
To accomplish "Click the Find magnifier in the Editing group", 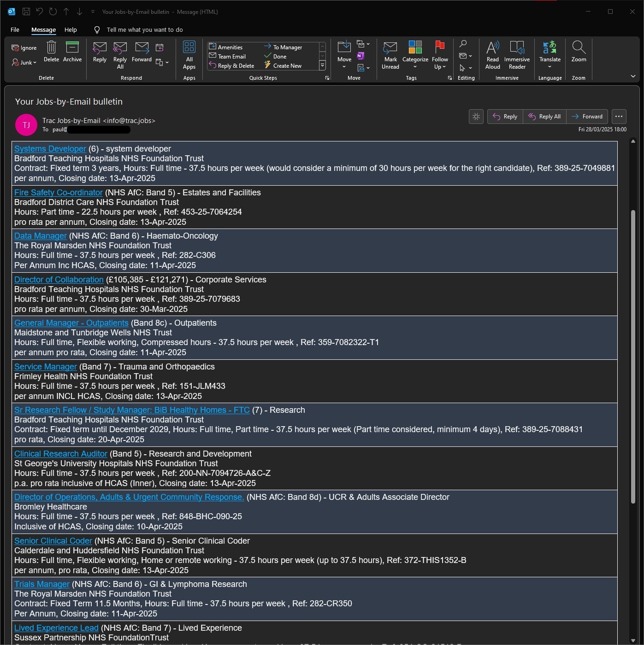I will click(x=463, y=44).
